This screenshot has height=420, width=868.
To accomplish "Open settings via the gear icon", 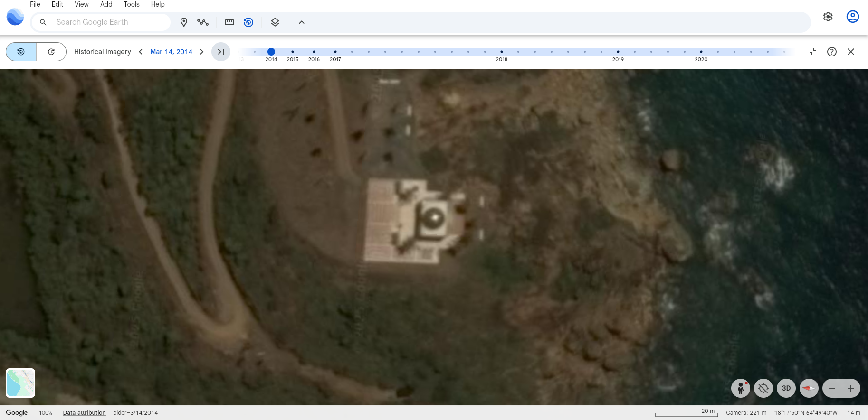I will (x=828, y=17).
